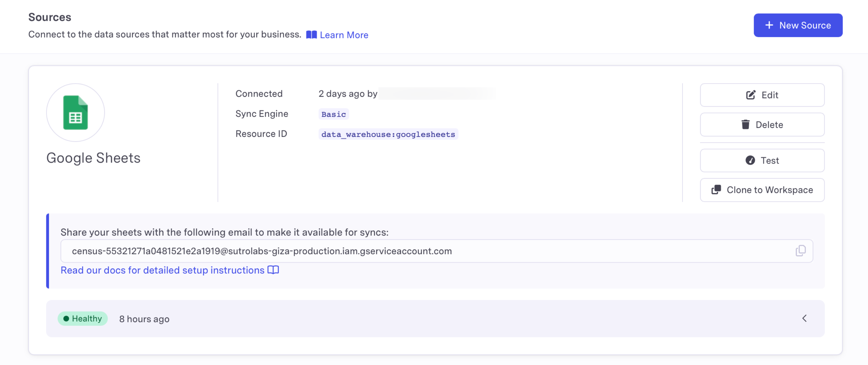Click the book icon beside Learn More
The image size is (868, 365).
[311, 35]
